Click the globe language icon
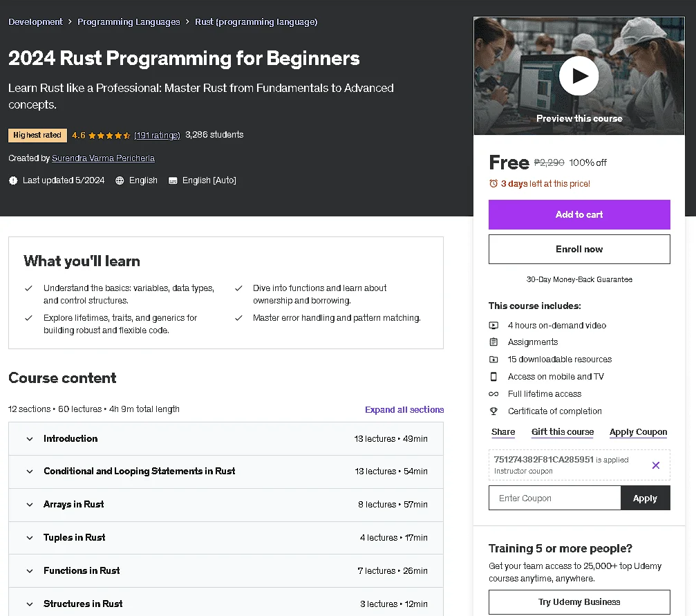The image size is (696, 616). [120, 180]
